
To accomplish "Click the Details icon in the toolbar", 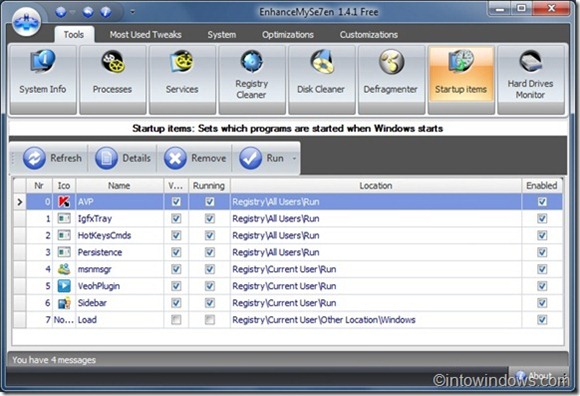I will (107, 158).
